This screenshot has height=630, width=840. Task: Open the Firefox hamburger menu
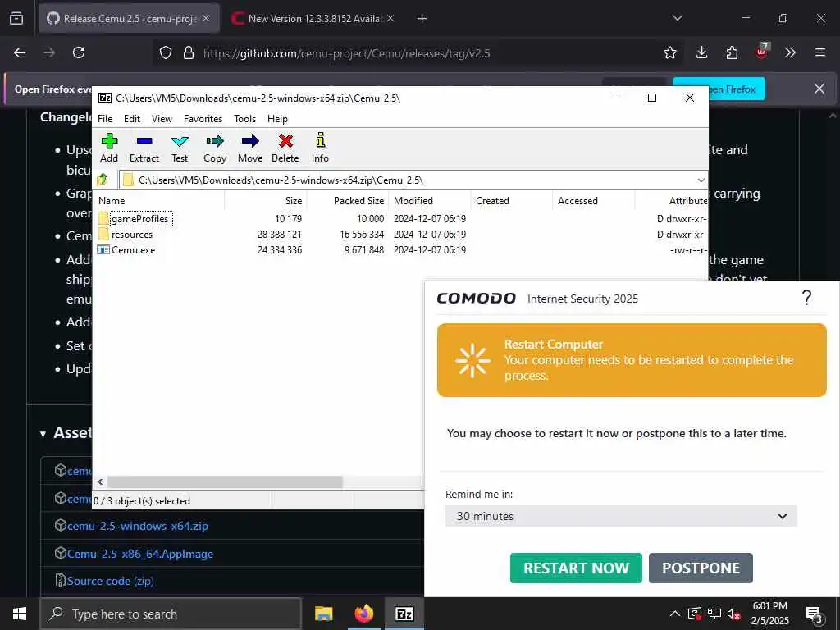pyautogui.click(x=820, y=52)
